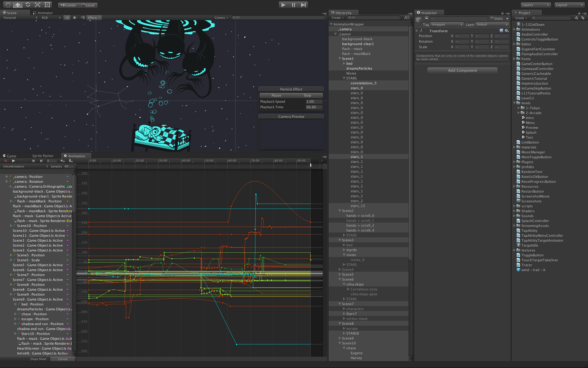Click the animation record button
Screen dimensions: 588x368
(x=5, y=161)
